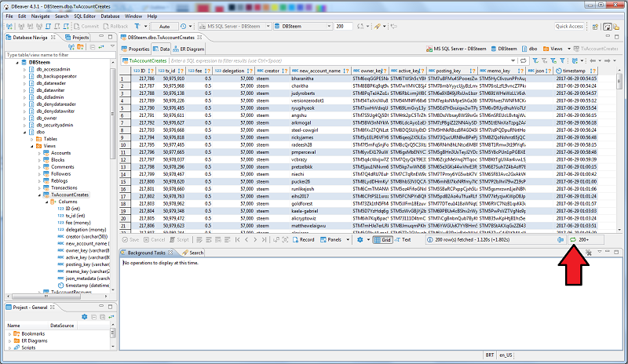Switch result view to Grid mode
Image resolution: width=628 pixels, height=364 pixels.
pos(382,240)
